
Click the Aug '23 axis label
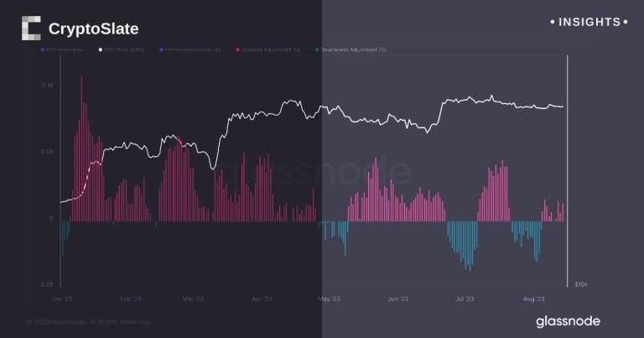click(x=533, y=299)
